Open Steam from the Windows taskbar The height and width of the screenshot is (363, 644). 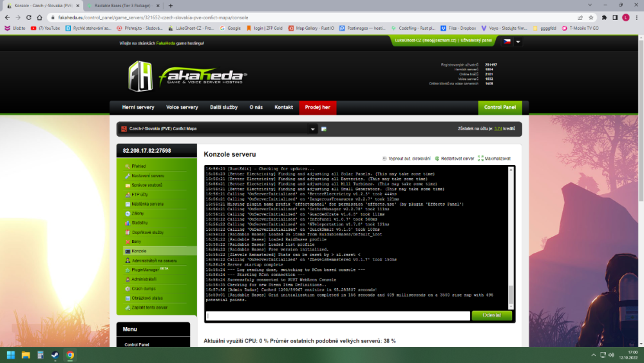tap(55, 355)
